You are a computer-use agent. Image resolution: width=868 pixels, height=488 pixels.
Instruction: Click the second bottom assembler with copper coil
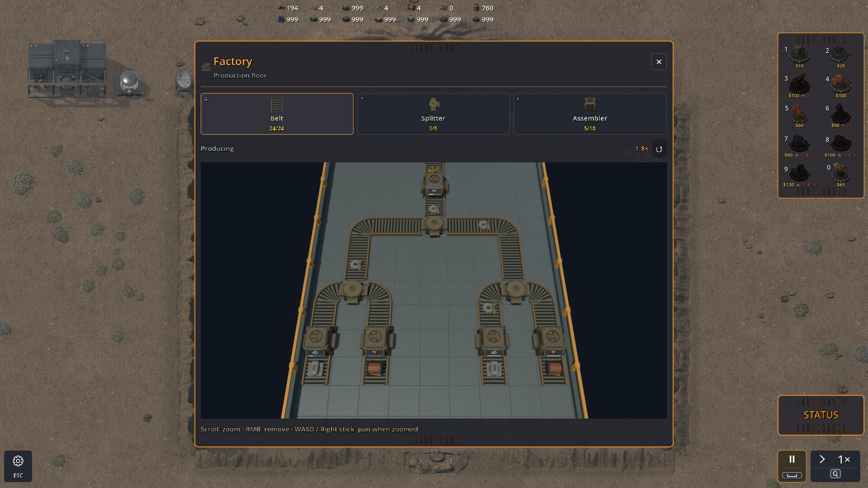[377, 342]
